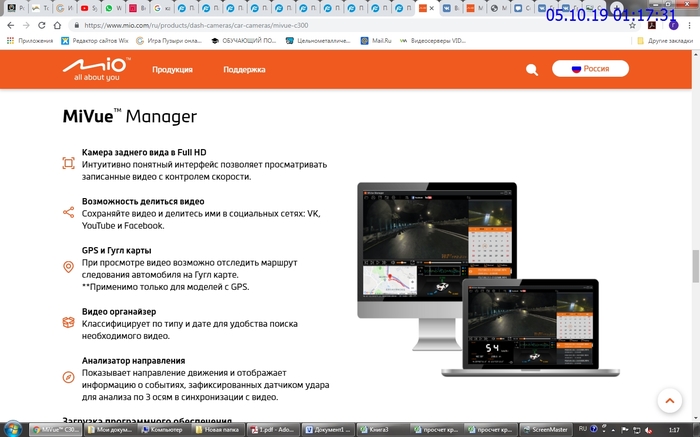Click the scroll-to-top arrow button
Image resolution: width=700 pixels, height=437 pixels.
click(x=669, y=399)
